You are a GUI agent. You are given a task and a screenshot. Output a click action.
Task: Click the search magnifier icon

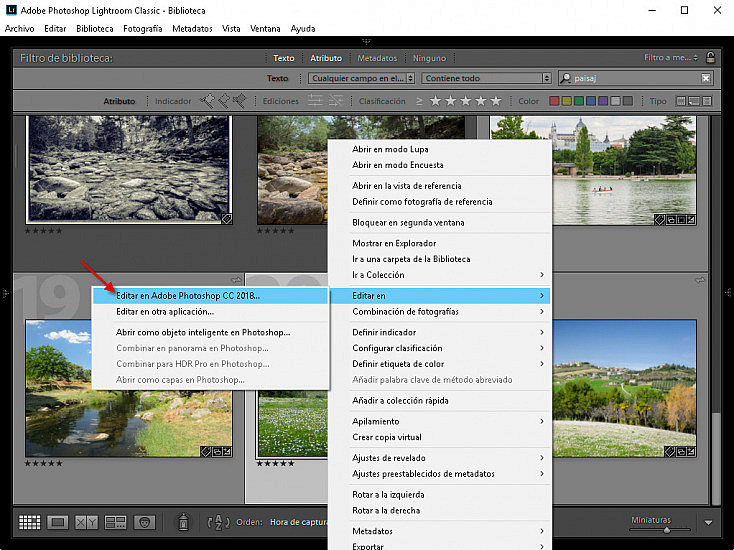click(x=565, y=78)
